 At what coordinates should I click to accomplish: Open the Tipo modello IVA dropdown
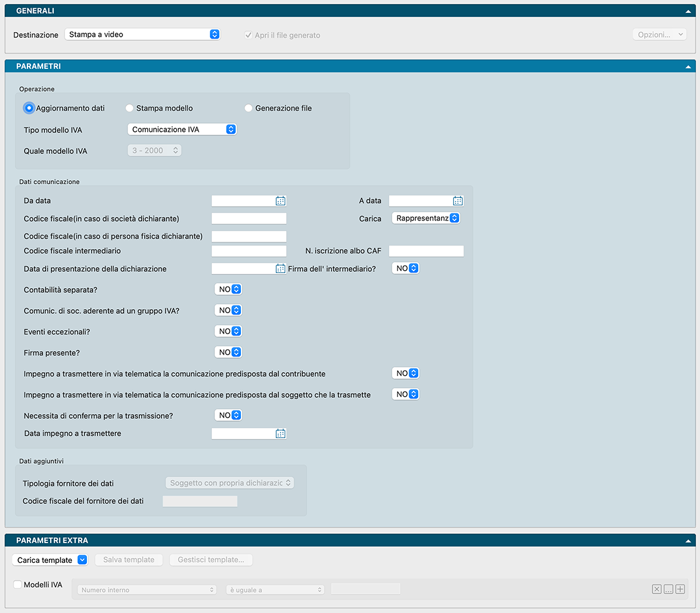click(181, 129)
